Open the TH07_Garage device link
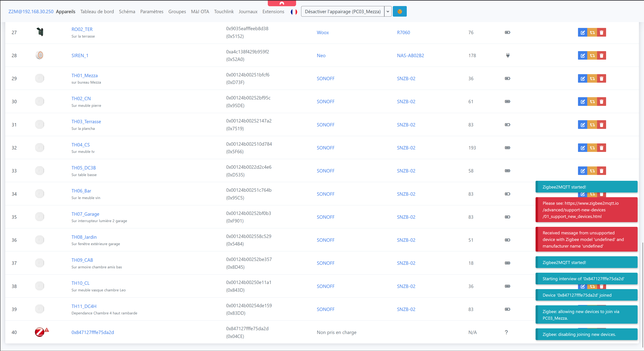This screenshot has width=644, height=351. 85,214
